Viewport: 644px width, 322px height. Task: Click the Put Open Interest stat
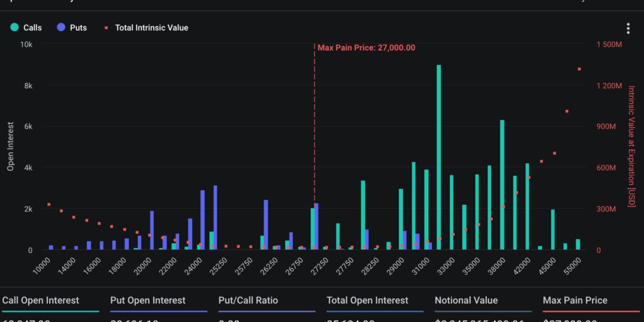[x=159, y=308]
